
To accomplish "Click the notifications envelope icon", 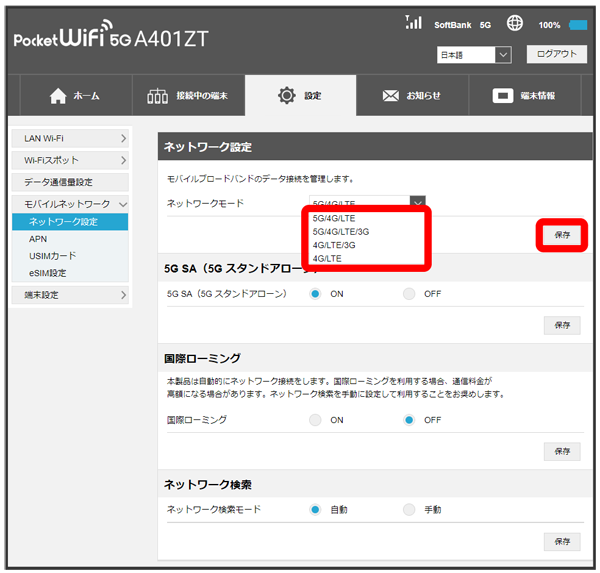I will (x=391, y=96).
